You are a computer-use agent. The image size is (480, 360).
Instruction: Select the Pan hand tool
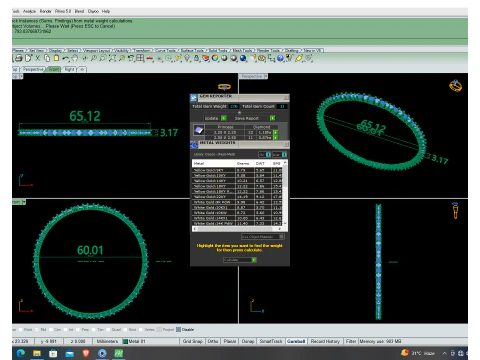pos(75,58)
